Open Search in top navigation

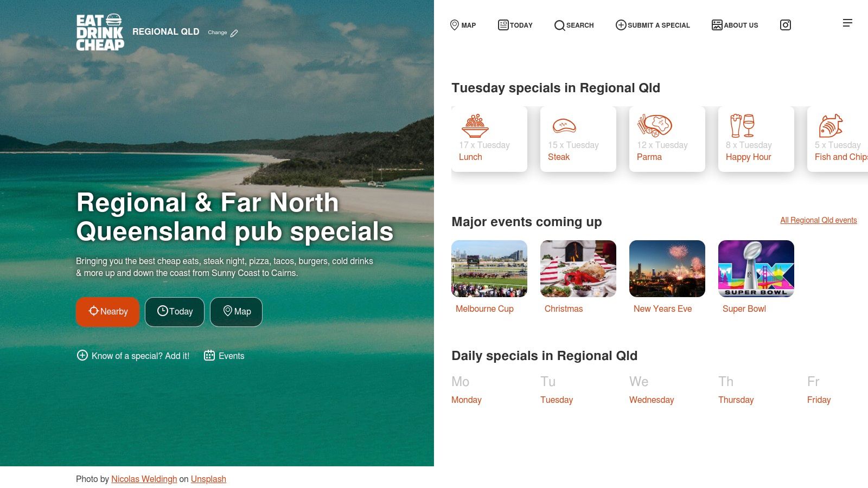[x=574, y=25]
